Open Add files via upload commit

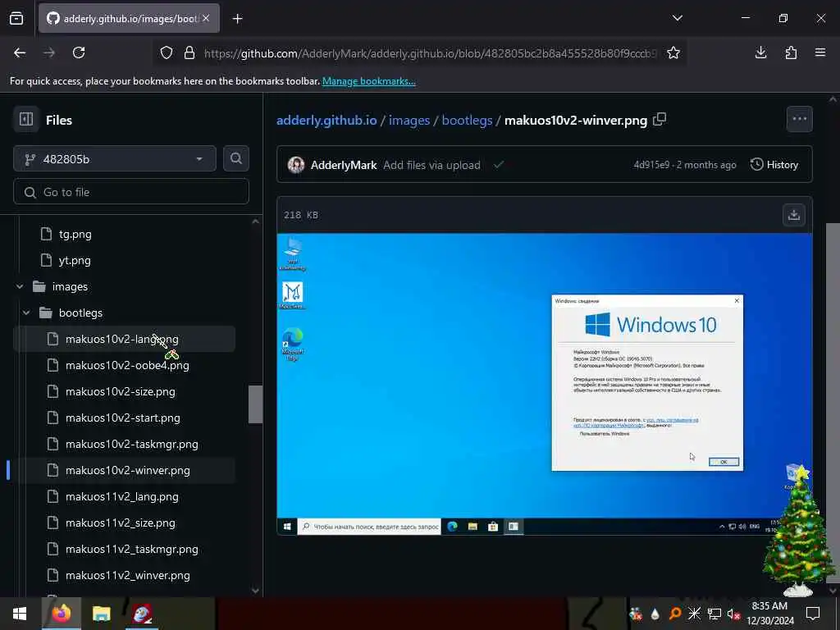[431, 165]
